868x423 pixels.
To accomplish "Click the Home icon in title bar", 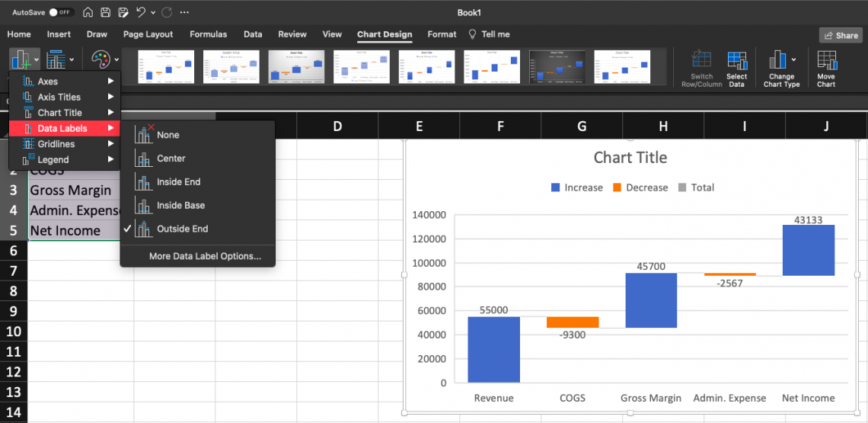I will pyautogui.click(x=88, y=13).
